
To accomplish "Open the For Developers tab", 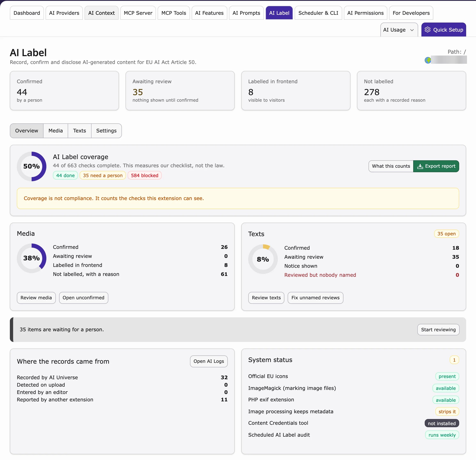I will [411, 13].
